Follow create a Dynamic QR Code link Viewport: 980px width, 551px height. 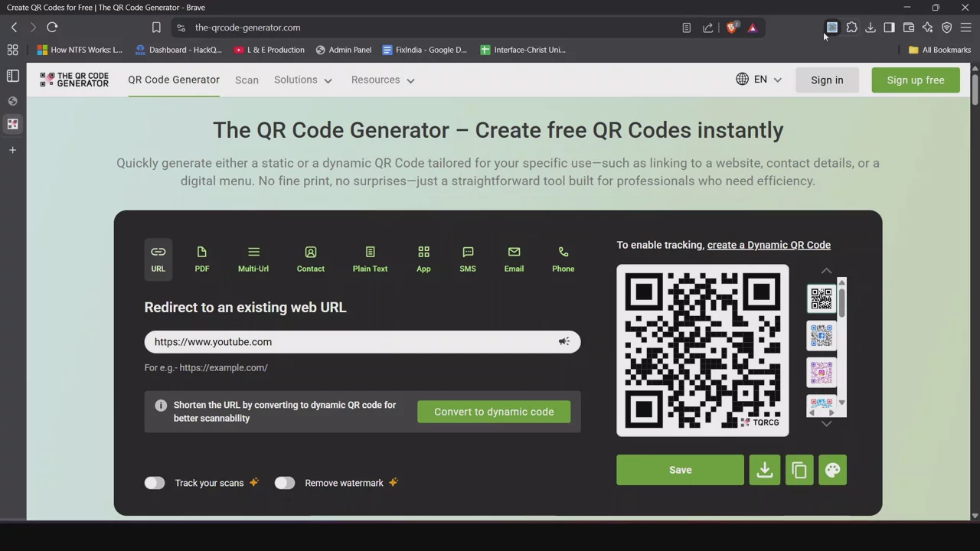(x=769, y=245)
